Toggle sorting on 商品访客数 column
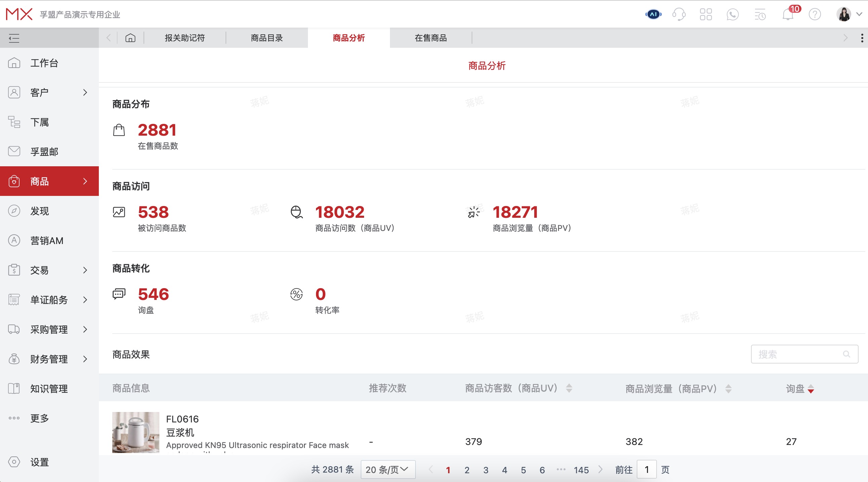Screen dimensions: 868x482 (569, 389)
